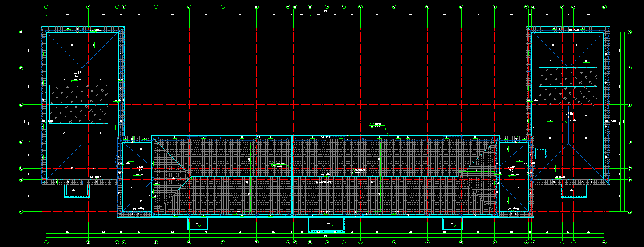The width and height of the screenshot is (644, 247).
Task: Click the circled callout tag above main roof
Action: click(372, 125)
